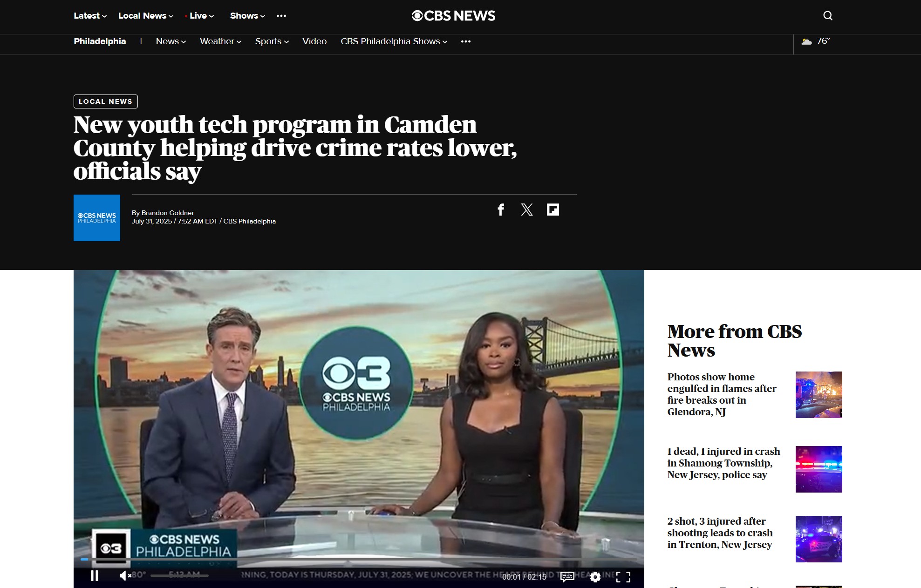
Task: Click CBS News Philadelphia author badge
Action: click(97, 218)
